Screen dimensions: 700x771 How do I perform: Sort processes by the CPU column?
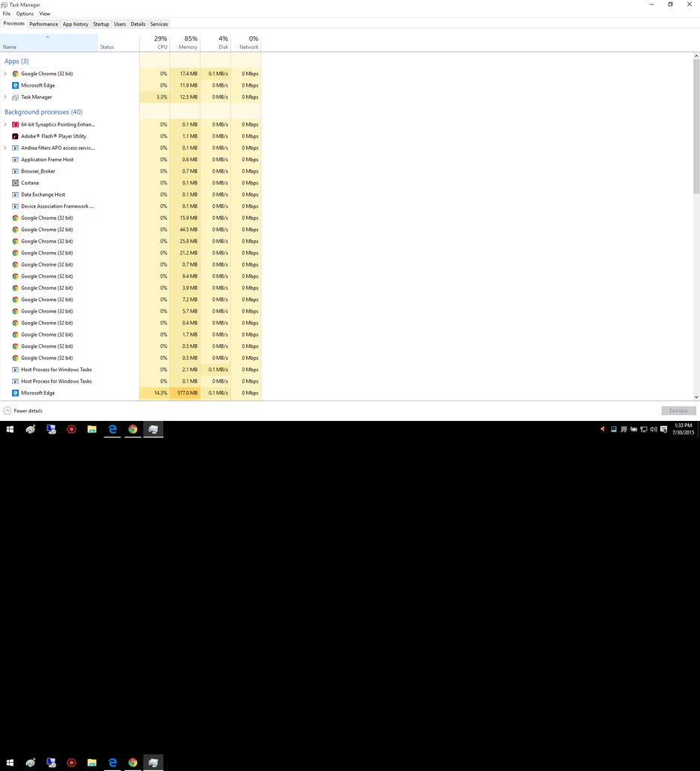[x=154, y=42]
